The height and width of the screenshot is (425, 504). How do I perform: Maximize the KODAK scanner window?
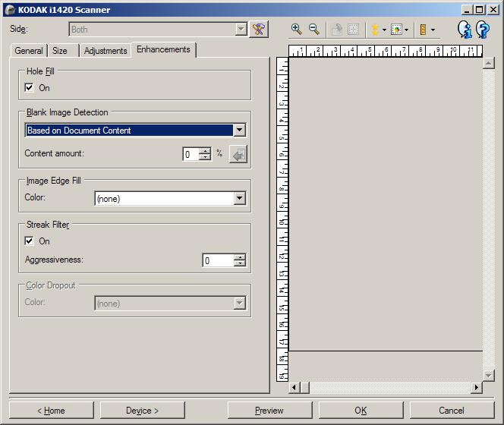click(x=479, y=10)
